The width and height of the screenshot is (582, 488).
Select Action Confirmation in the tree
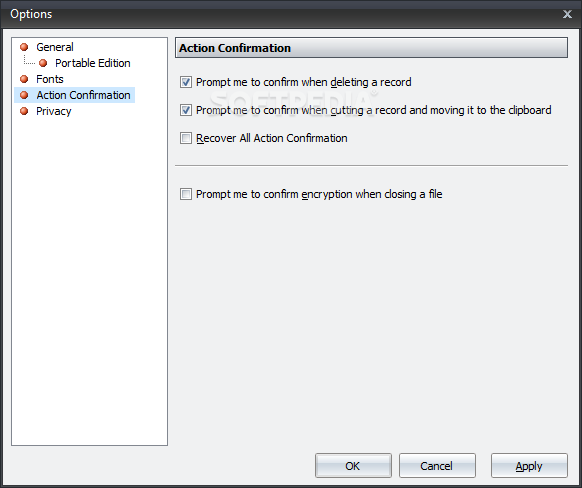coord(83,95)
